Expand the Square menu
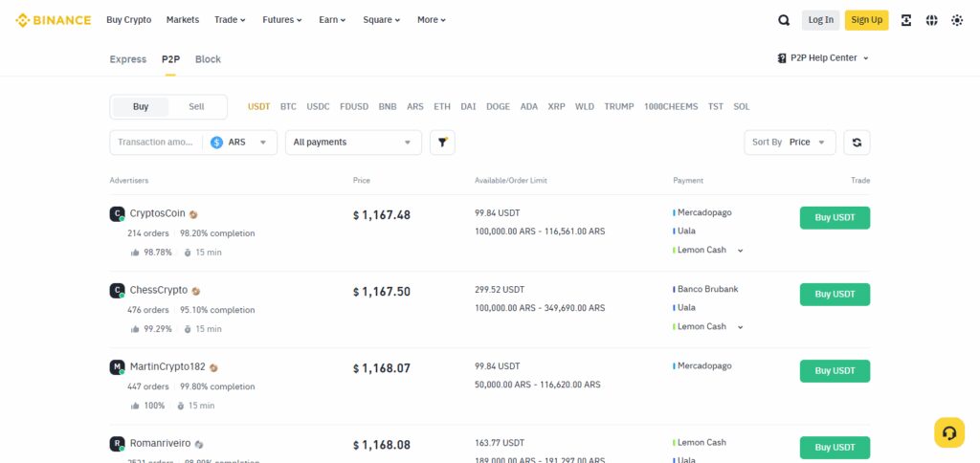The image size is (980, 463). (x=382, y=20)
